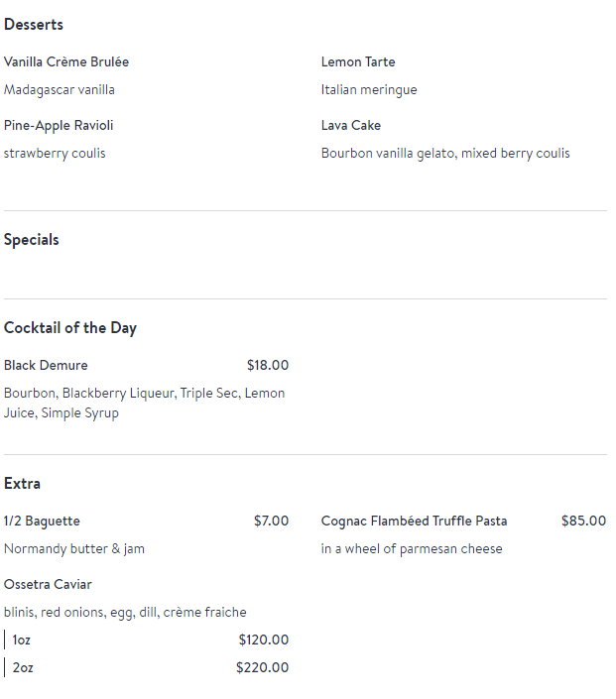Viewport: 616px width, 699px height.
Task: Select the Black Demure cocktail
Action: (46, 366)
